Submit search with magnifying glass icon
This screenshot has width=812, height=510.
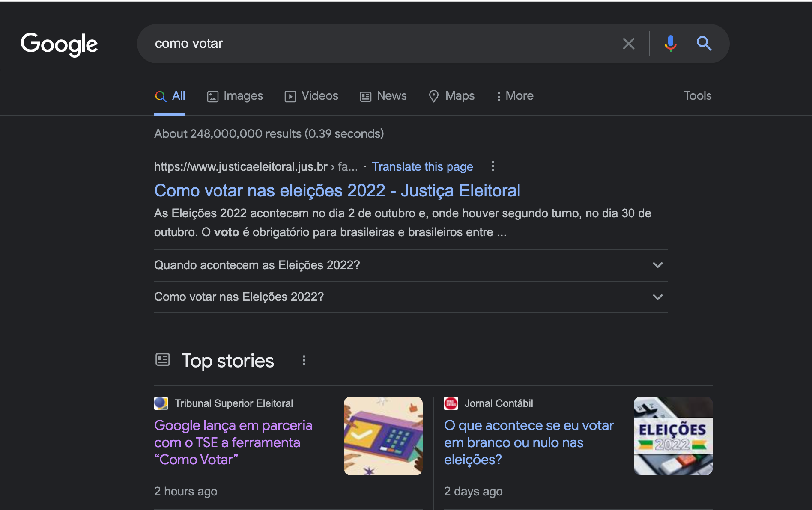704,44
